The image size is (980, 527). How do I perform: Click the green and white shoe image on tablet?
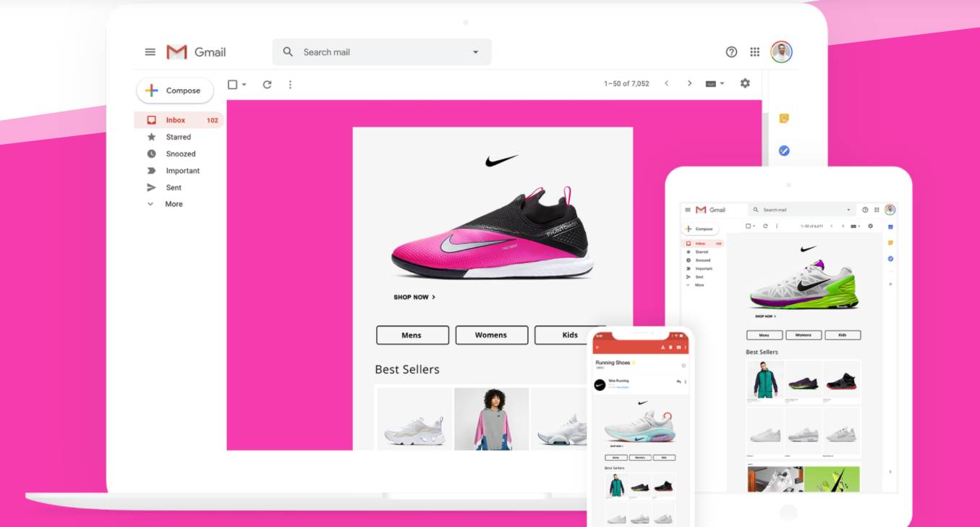[804, 285]
